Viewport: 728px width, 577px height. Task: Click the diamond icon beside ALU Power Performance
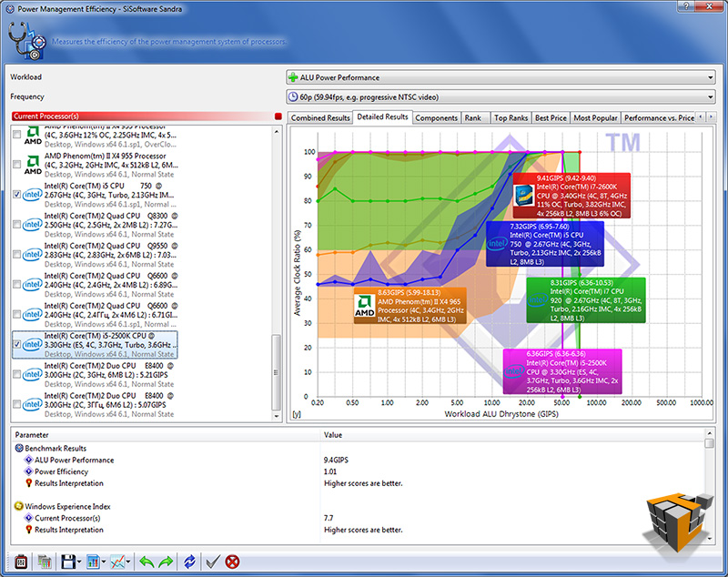click(28, 460)
